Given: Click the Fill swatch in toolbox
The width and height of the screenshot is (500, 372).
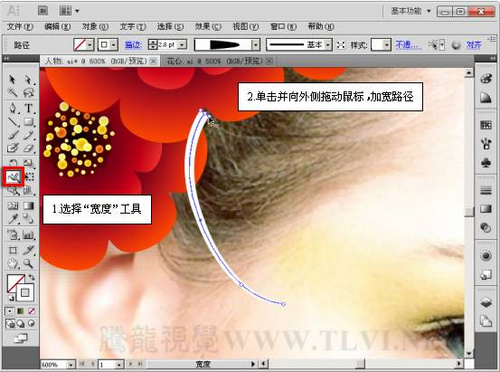Looking at the screenshot, I should coord(13,282).
